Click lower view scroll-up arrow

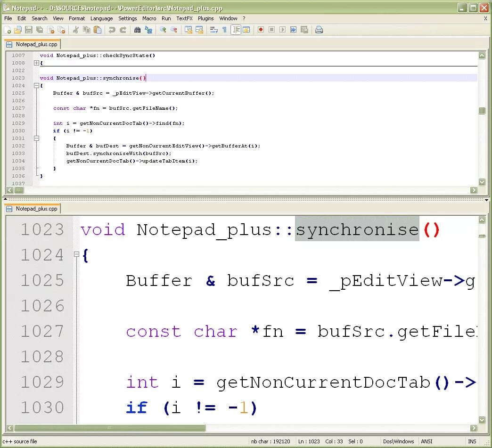[x=482, y=220]
